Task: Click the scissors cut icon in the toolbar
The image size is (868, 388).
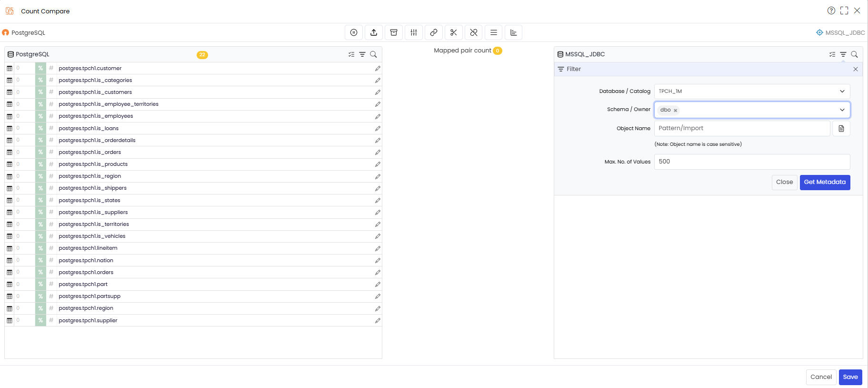Action: [454, 32]
